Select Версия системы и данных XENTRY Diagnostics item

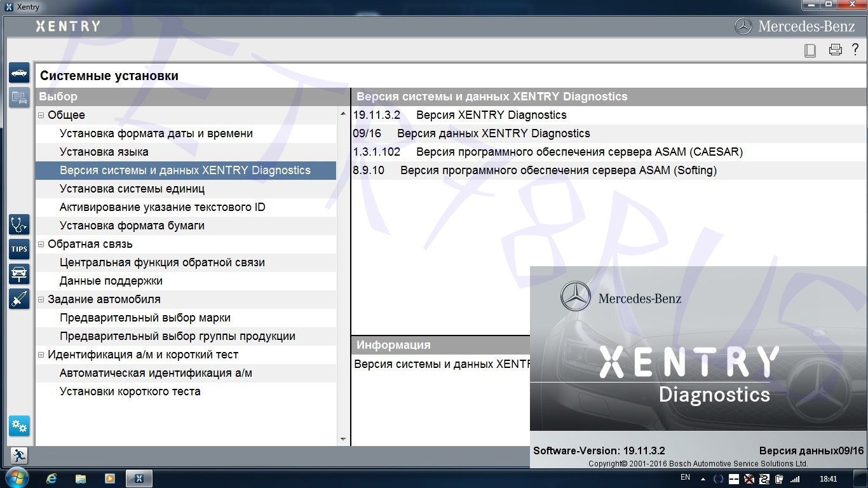(186, 170)
